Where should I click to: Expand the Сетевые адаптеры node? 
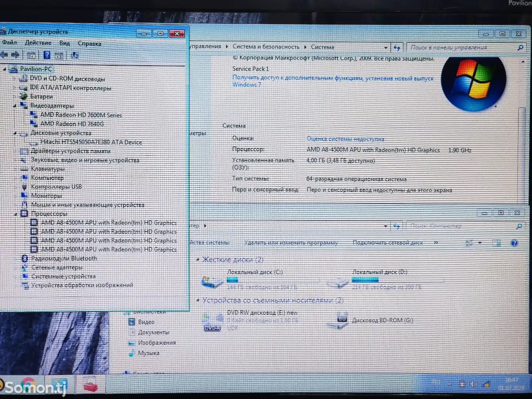tap(16, 267)
